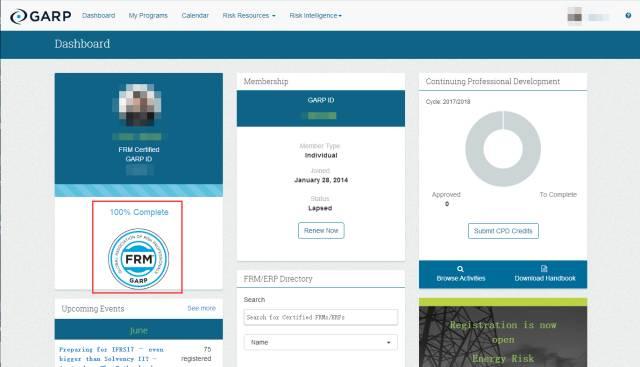Open See more upcoming events link
The image size is (640, 367).
tap(202, 308)
